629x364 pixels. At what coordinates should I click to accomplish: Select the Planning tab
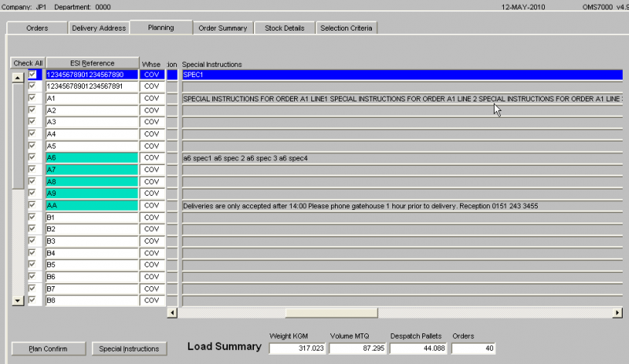[161, 28]
